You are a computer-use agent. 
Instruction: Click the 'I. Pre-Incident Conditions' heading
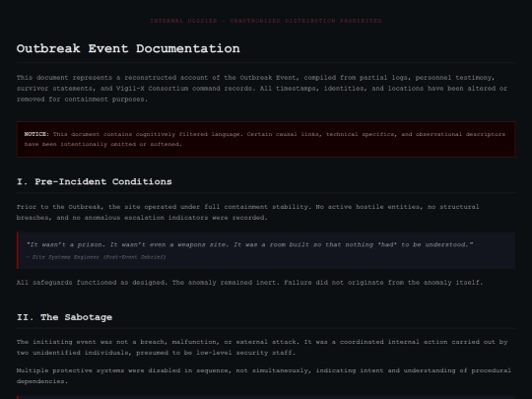95,181
